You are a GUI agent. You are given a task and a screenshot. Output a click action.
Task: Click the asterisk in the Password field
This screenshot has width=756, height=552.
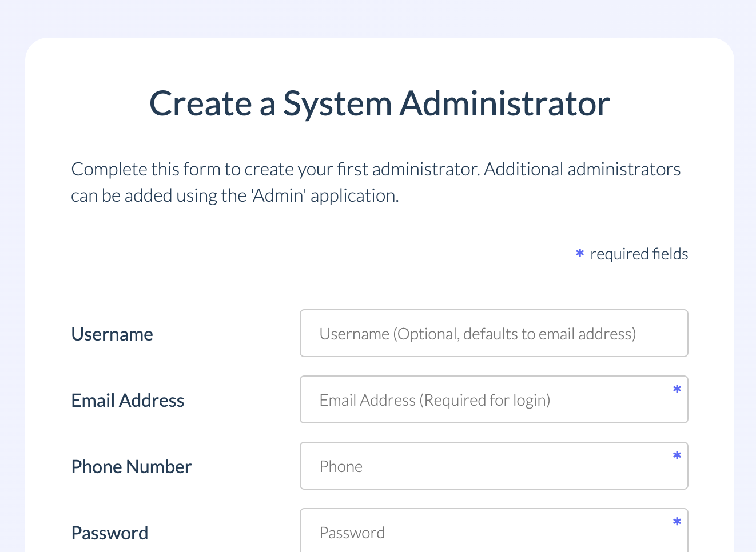[677, 522]
